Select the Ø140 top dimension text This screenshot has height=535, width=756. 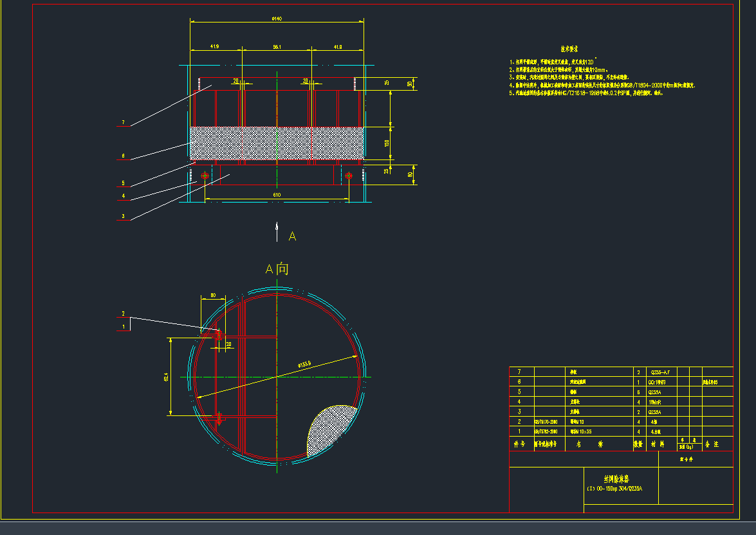[277, 19]
